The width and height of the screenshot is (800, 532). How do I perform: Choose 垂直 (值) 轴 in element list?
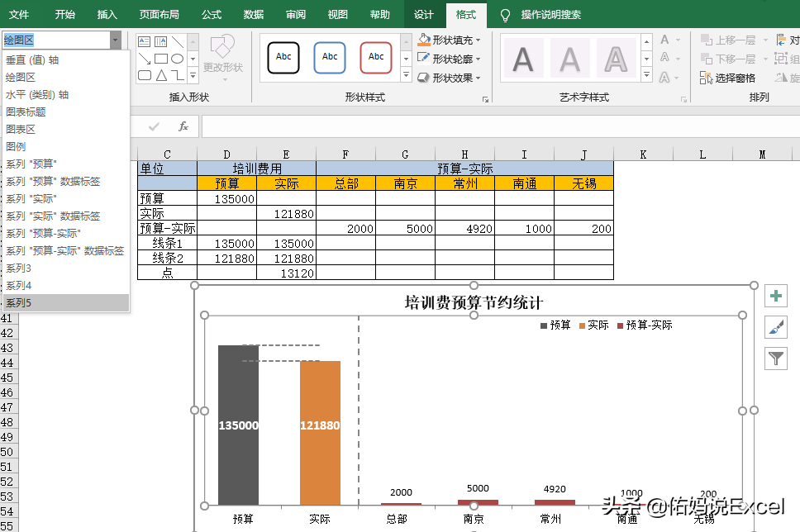click(66, 59)
